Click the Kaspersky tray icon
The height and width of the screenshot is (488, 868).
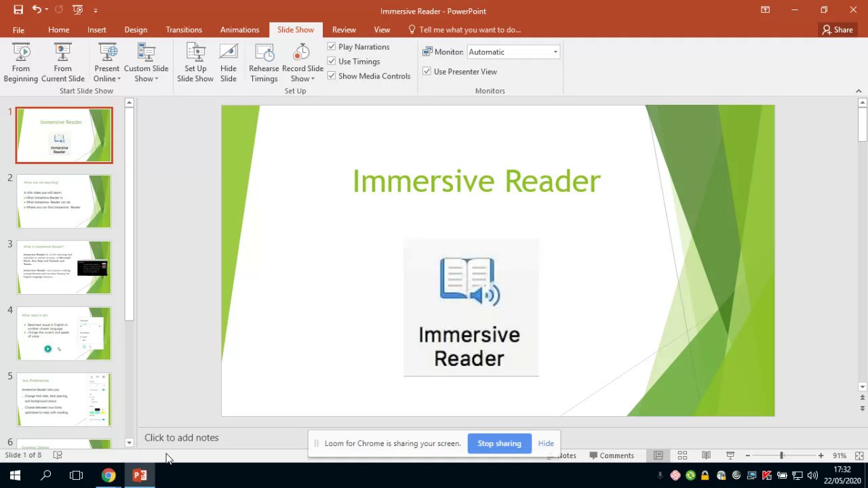click(x=767, y=475)
